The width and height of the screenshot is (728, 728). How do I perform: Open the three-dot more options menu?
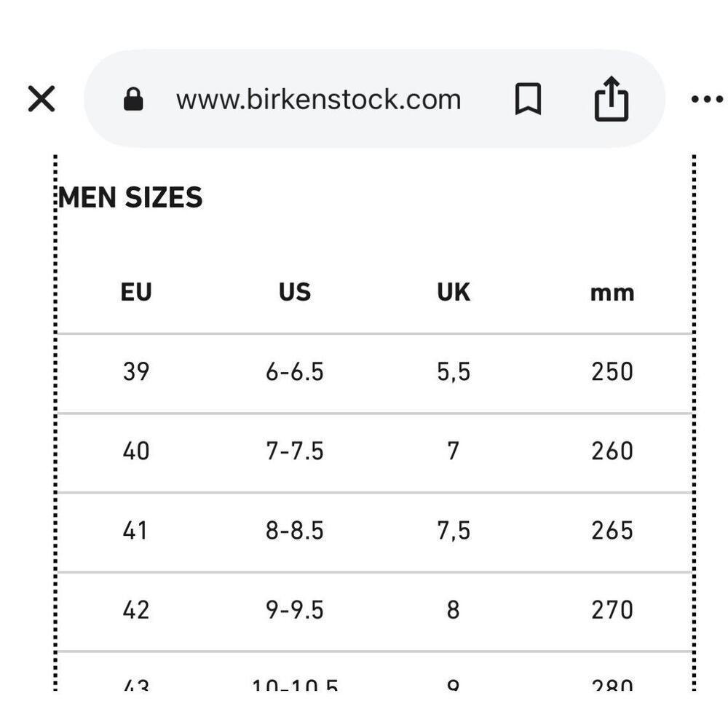(706, 99)
